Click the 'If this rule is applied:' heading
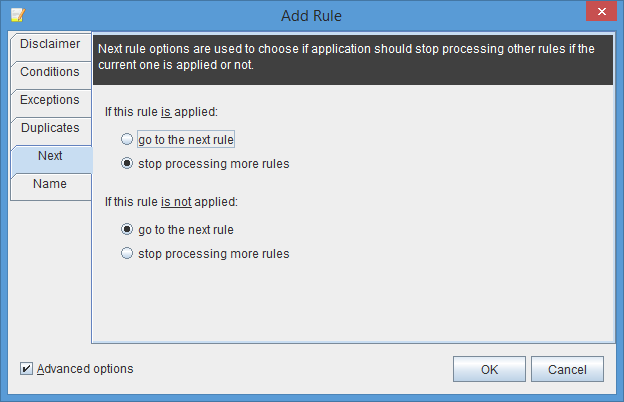624x402 pixels. tap(161, 112)
